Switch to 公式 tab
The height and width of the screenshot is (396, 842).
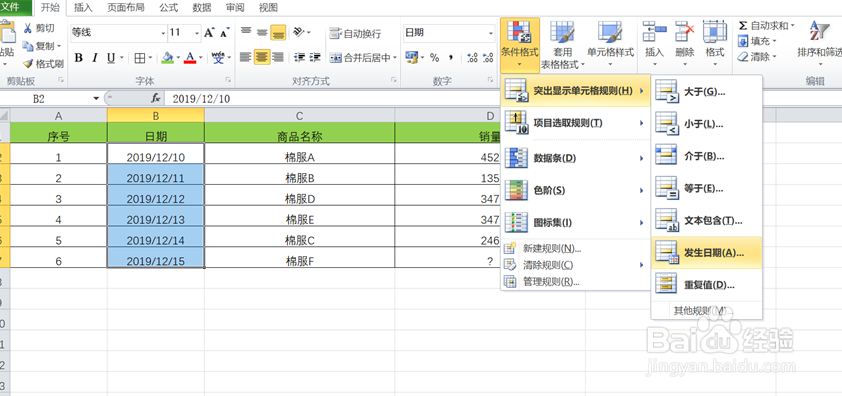click(x=169, y=8)
